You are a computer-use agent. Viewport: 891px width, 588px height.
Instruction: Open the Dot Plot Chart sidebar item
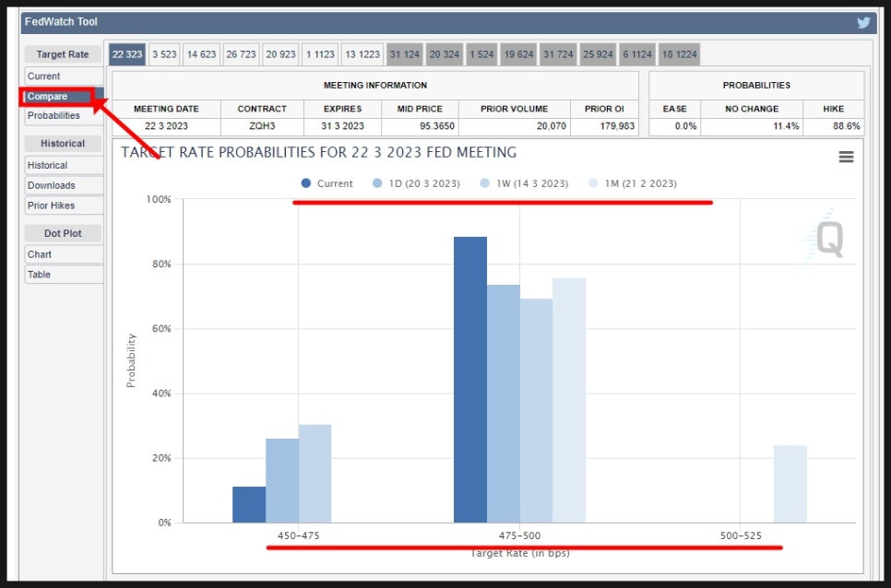tap(64, 255)
